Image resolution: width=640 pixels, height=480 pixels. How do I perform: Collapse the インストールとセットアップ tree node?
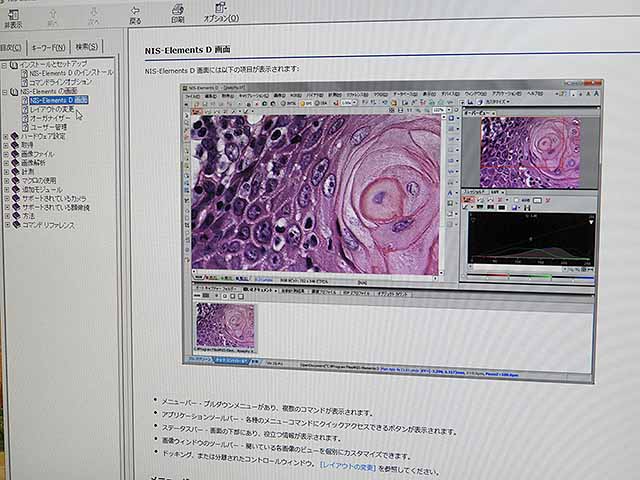[x=4, y=66]
